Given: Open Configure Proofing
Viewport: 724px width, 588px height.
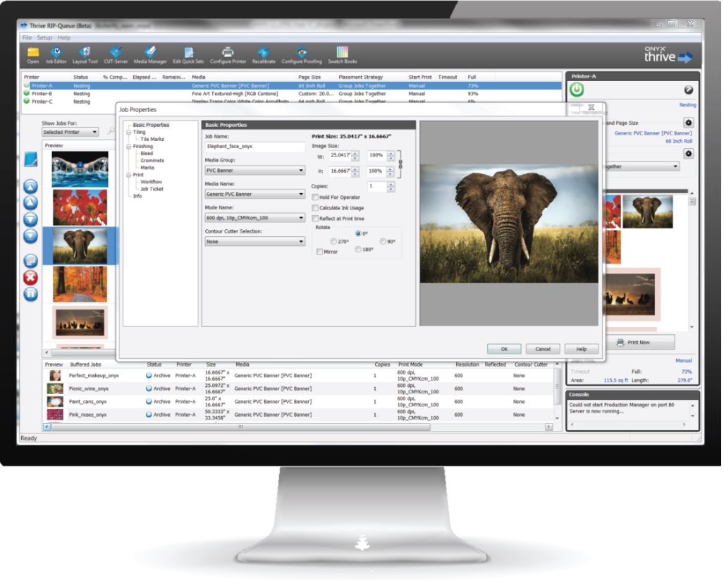Looking at the screenshot, I should 302,55.
